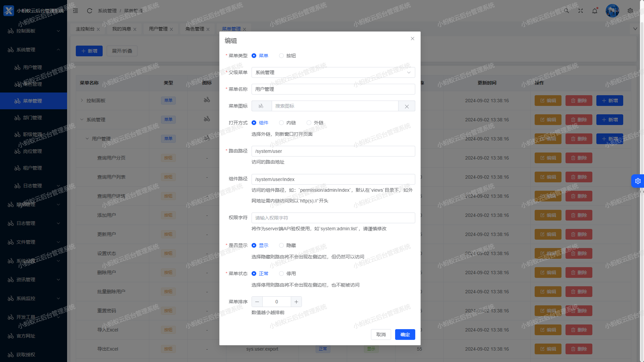Open the search icon in header
This screenshot has width=644, height=362.
(566, 11)
